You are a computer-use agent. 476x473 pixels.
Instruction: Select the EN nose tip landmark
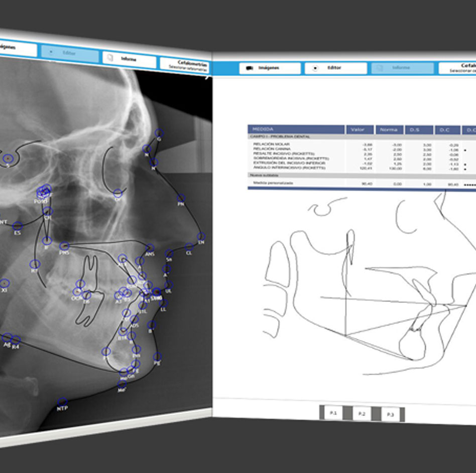(201, 236)
